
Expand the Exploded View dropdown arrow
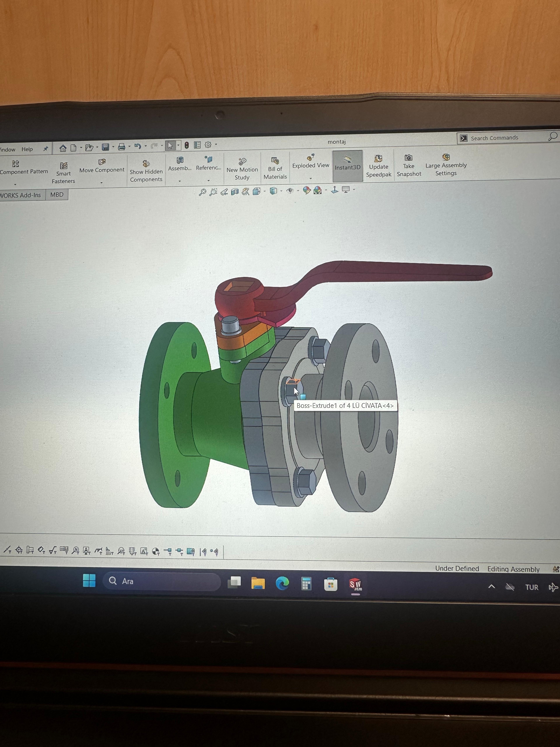coord(310,178)
